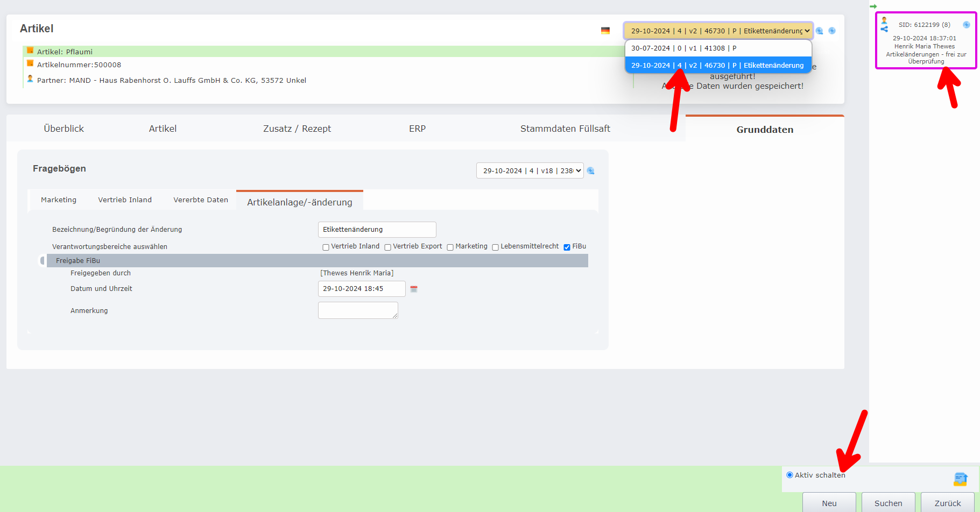Image resolution: width=980 pixels, height=512 pixels.
Task: Switch to the Stammdaten Füllsaft tab
Action: [565, 129]
